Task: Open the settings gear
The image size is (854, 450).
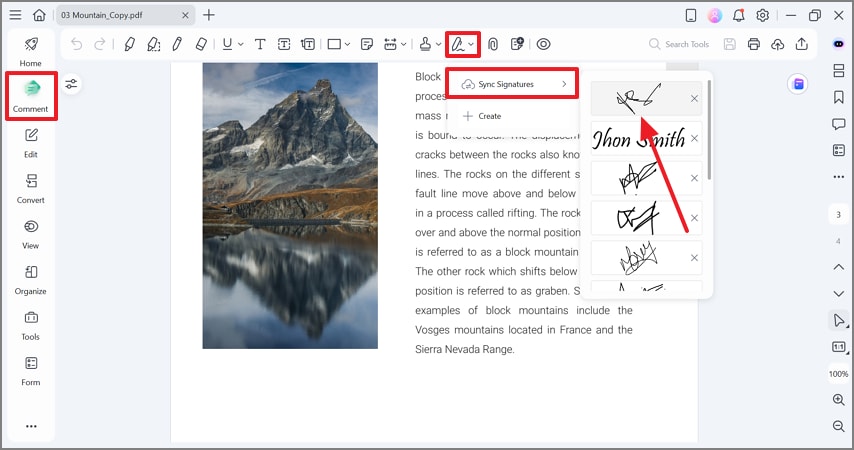Action: coord(762,15)
